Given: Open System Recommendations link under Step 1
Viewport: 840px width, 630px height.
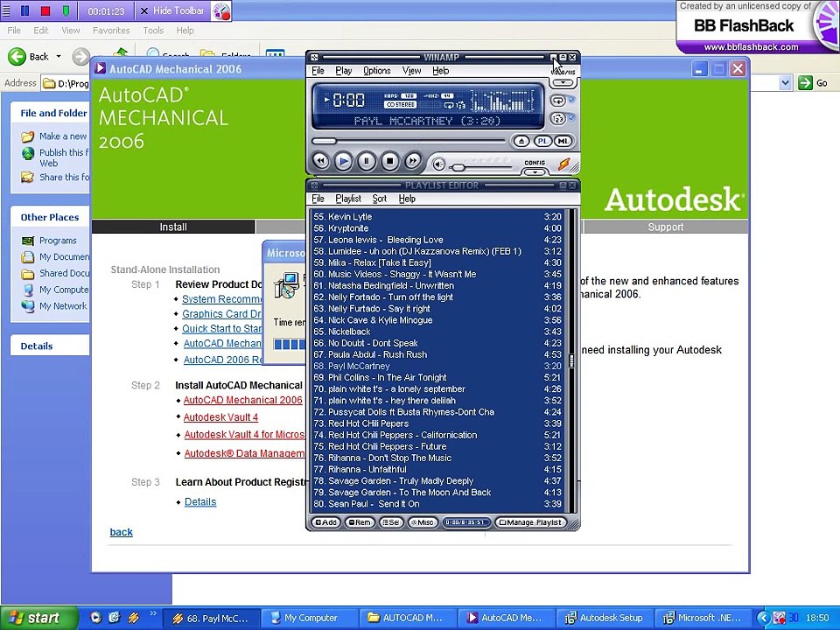Looking at the screenshot, I should click(221, 299).
